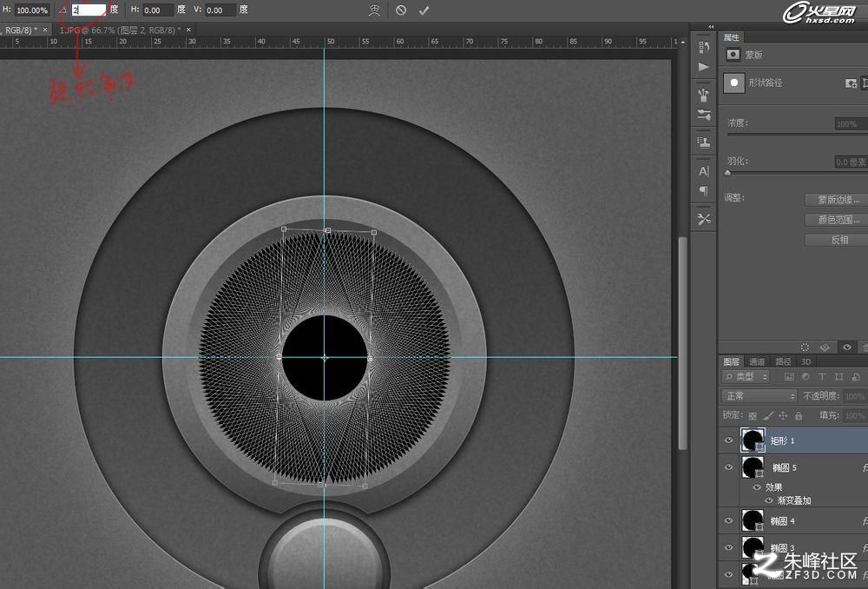Lock position move icon

[x=783, y=415]
